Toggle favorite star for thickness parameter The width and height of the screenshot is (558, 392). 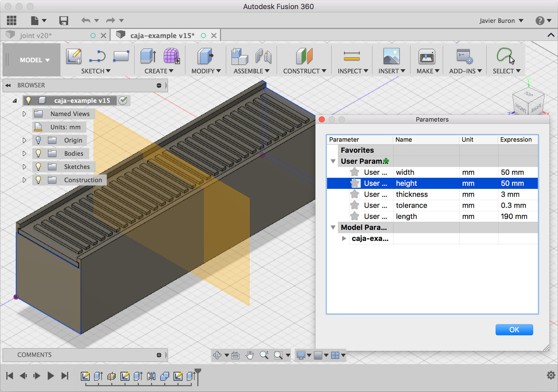click(x=355, y=194)
